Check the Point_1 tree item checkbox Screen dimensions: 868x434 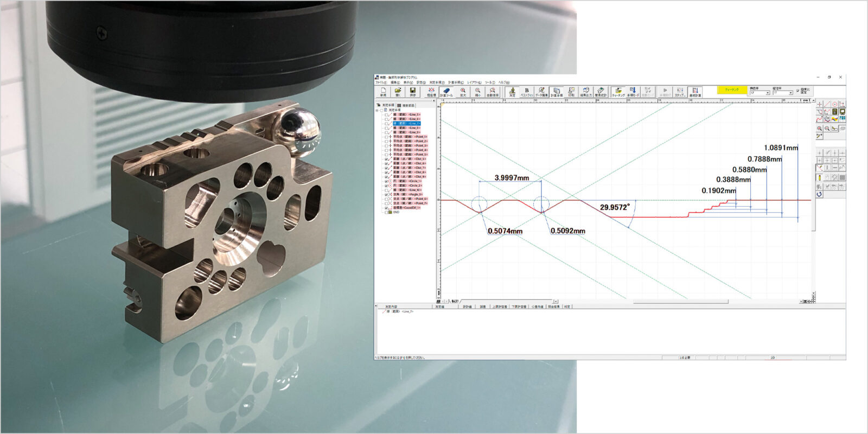[x=387, y=137]
